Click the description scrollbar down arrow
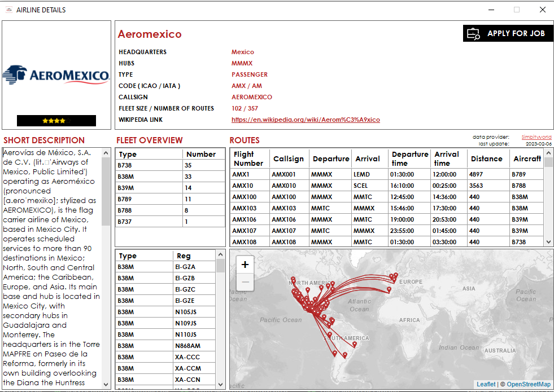The image size is (554, 392). pos(106,385)
